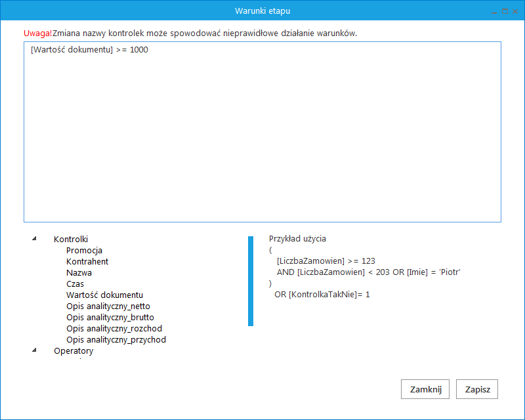Select Opis analityczny_przychod tree item
This screenshot has height=420, width=525.
tap(116, 340)
